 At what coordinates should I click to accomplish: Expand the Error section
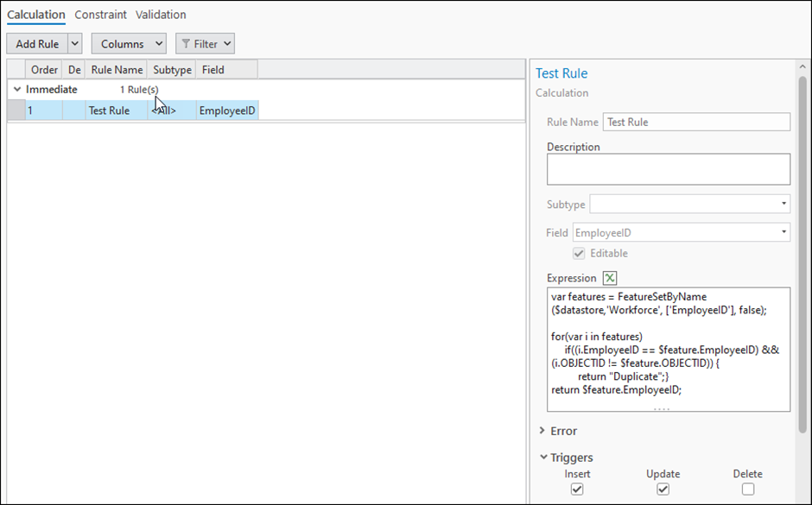(542, 431)
